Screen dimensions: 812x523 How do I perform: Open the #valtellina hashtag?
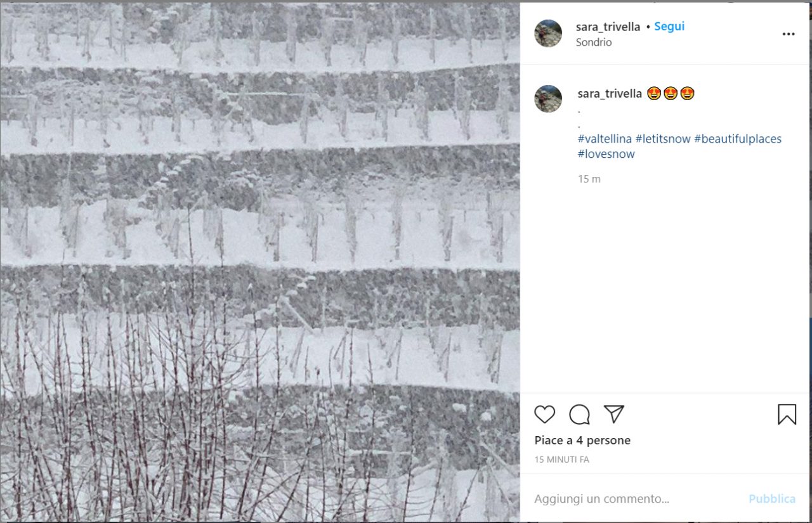(605, 139)
